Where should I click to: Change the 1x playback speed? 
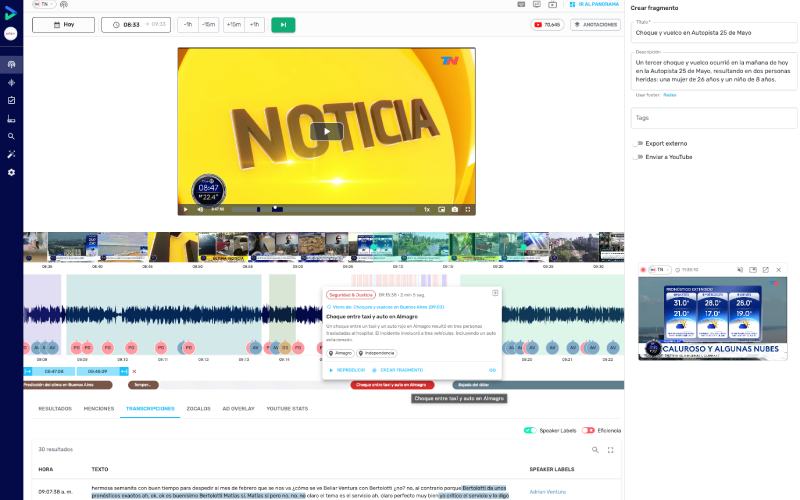coord(427,209)
